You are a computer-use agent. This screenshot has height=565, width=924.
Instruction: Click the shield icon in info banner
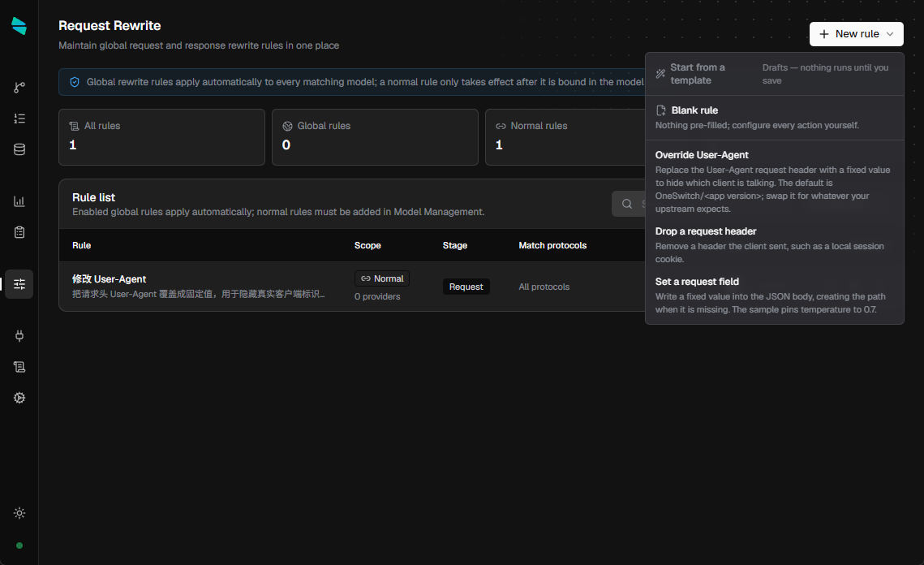[75, 82]
